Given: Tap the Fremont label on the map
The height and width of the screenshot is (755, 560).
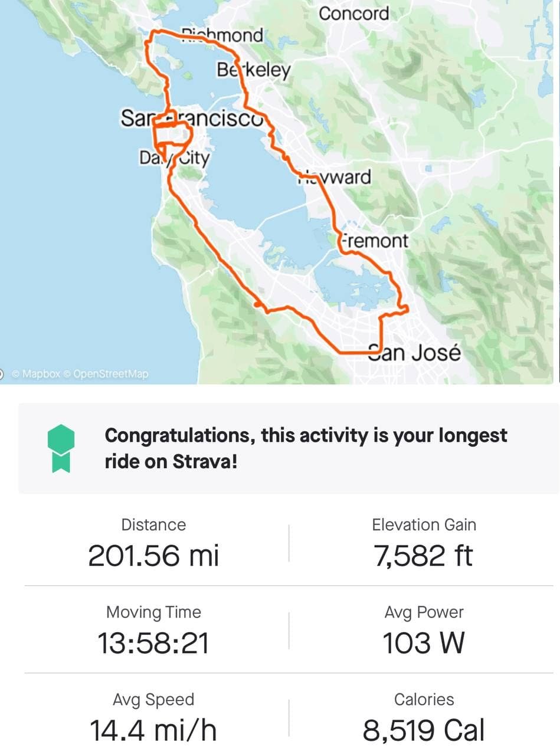Looking at the screenshot, I should (374, 241).
